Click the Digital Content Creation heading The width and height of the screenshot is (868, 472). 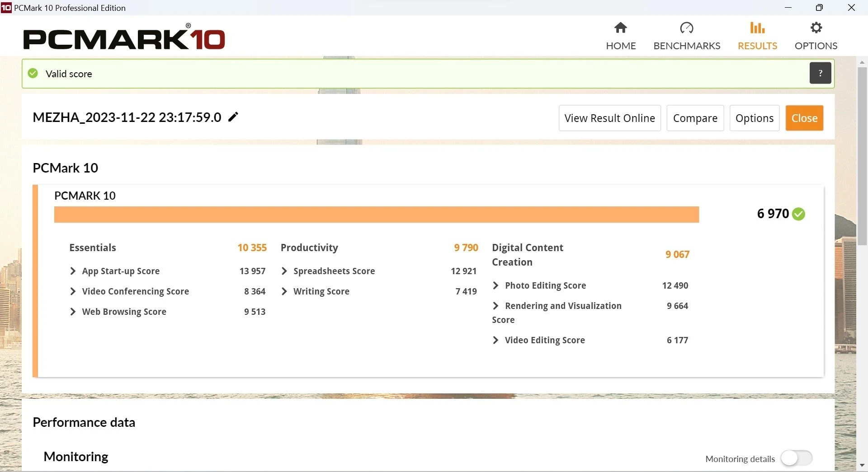528,255
